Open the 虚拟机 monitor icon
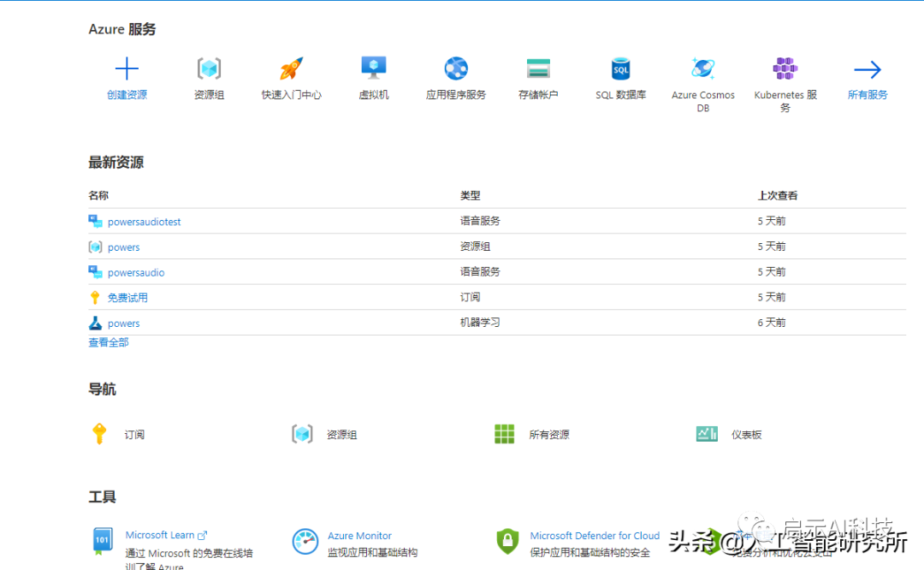The height and width of the screenshot is (570, 924). pos(374,68)
